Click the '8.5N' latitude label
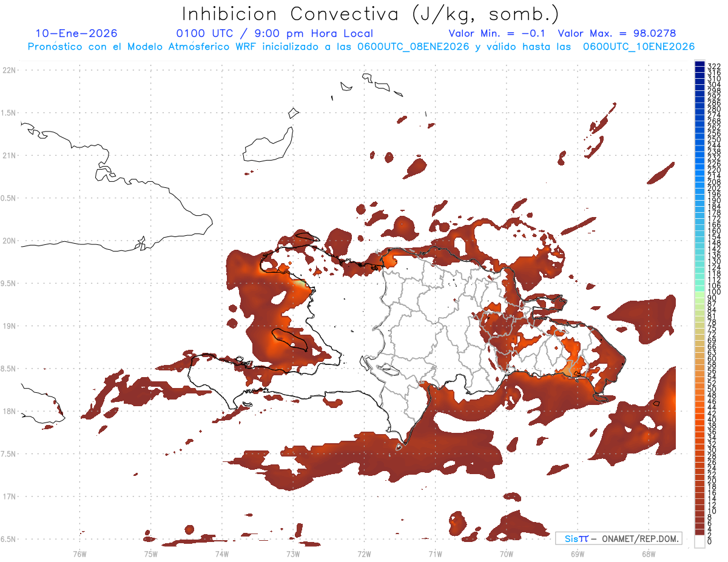728x562 pixels. point(9,369)
